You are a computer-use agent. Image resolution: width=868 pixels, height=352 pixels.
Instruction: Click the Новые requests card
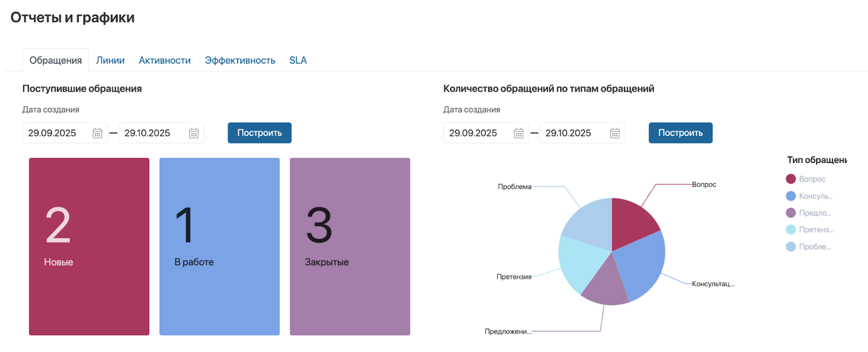tap(89, 247)
